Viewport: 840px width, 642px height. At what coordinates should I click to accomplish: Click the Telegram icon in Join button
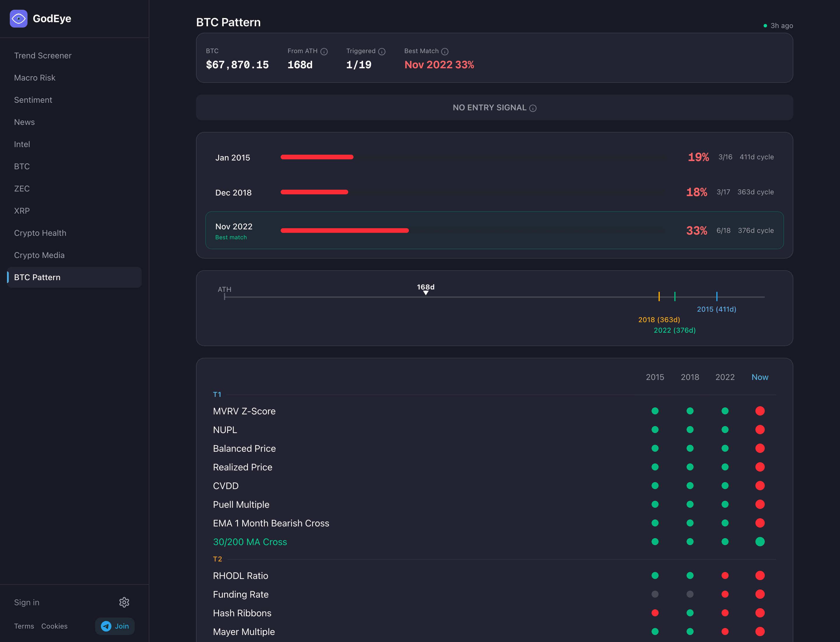106,626
